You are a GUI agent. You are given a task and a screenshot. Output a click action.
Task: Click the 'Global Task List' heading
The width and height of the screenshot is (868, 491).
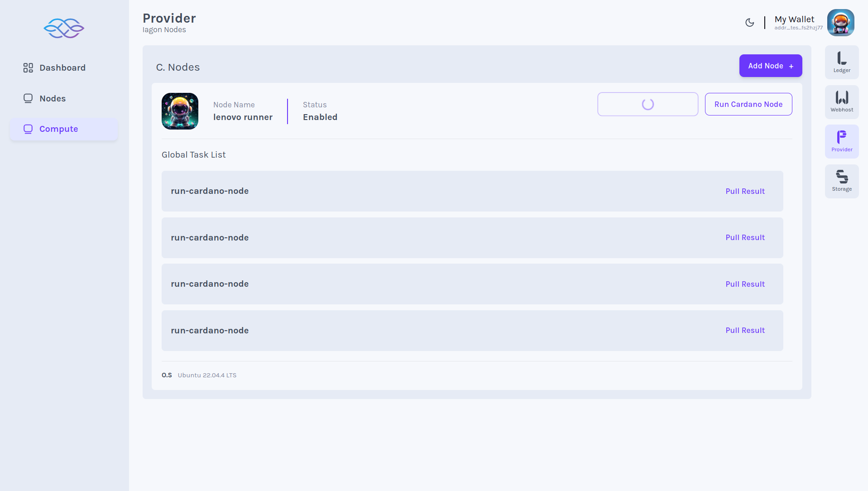[193, 154]
